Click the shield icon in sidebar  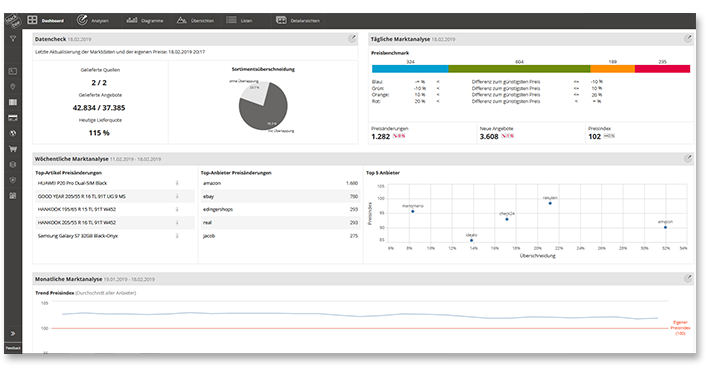13,180
